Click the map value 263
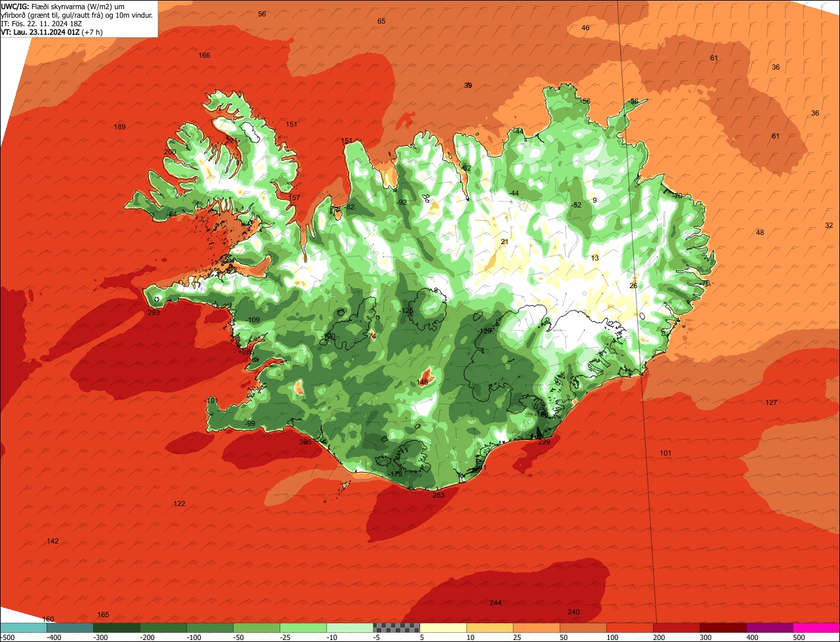This screenshot has height=642, width=840. tap(438, 495)
